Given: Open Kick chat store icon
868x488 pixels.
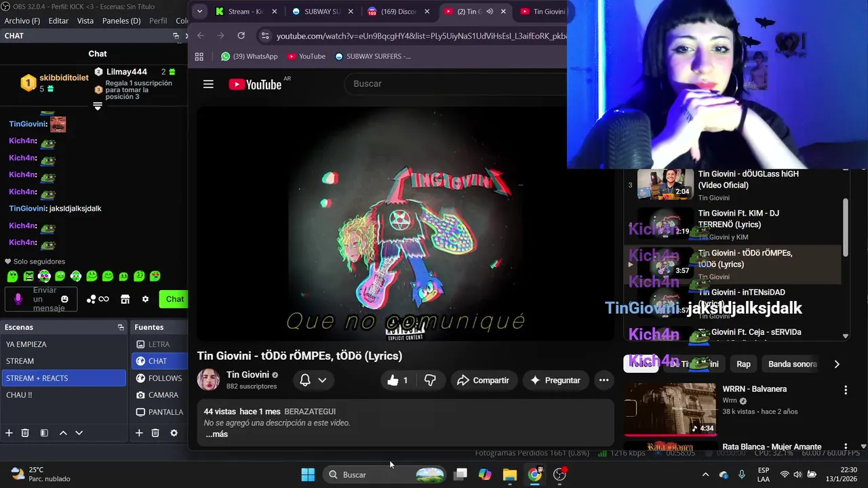Looking at the screenshot, I should click(x=125, y=299).
